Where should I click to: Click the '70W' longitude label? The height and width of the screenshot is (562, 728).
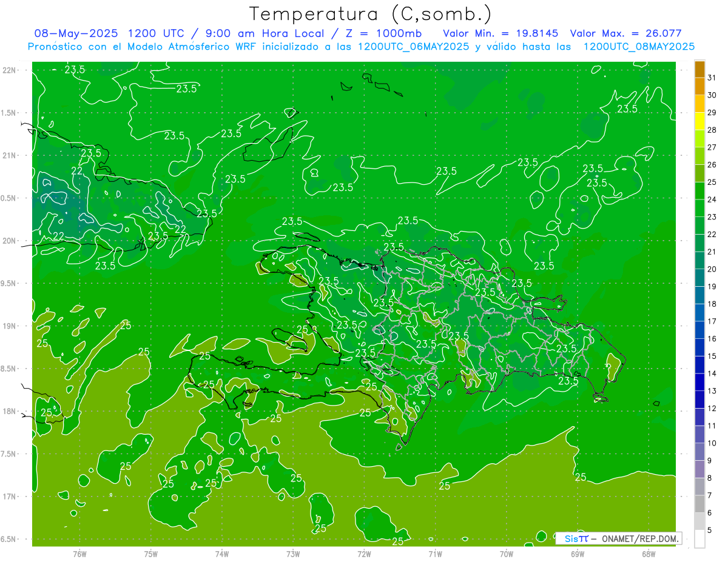[x=507, y=553]
